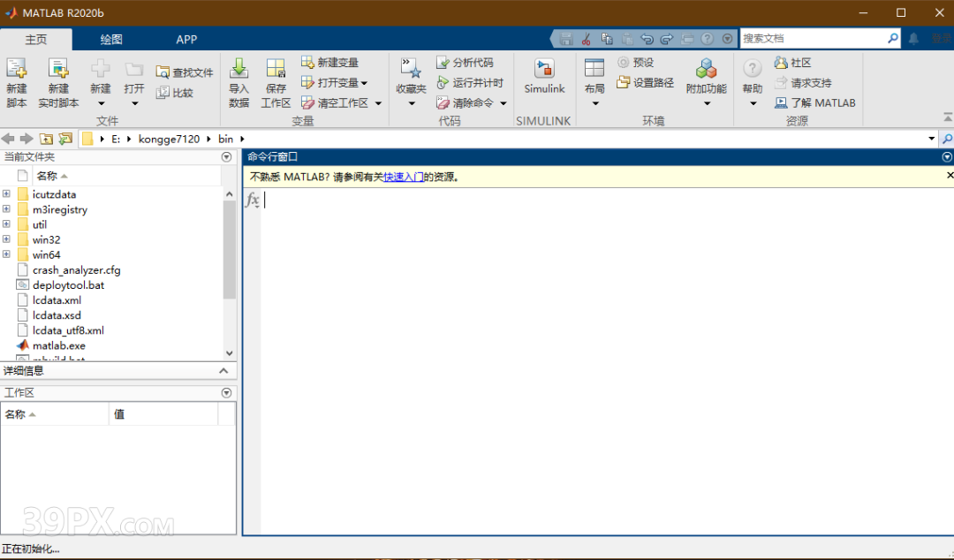
Task: Click 请求支持 (Request Support) icon
Action: (x=781, y=82)
